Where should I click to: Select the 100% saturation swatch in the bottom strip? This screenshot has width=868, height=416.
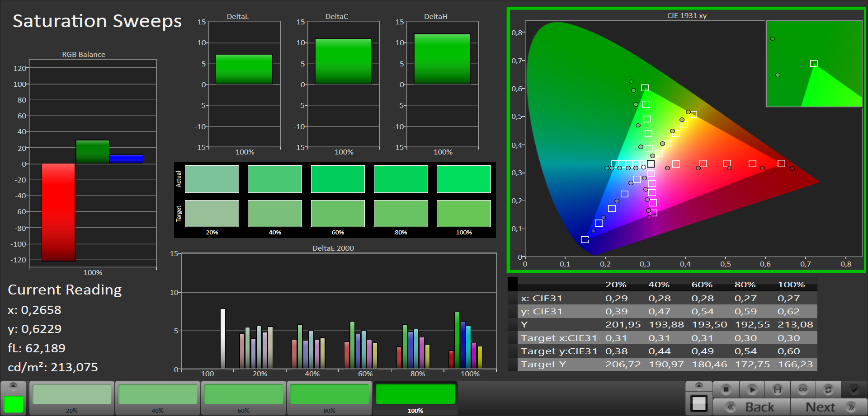[415, 398]
